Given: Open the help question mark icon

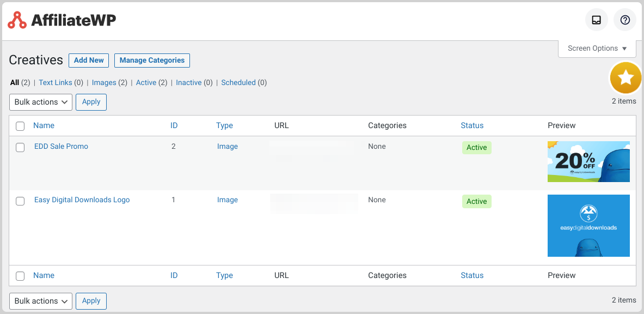Looking at the screenshot, I should tap(625, 20).
